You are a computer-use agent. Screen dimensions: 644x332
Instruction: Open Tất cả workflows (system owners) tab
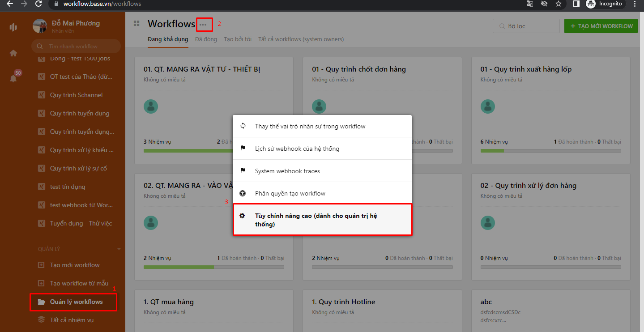(301, 39)
